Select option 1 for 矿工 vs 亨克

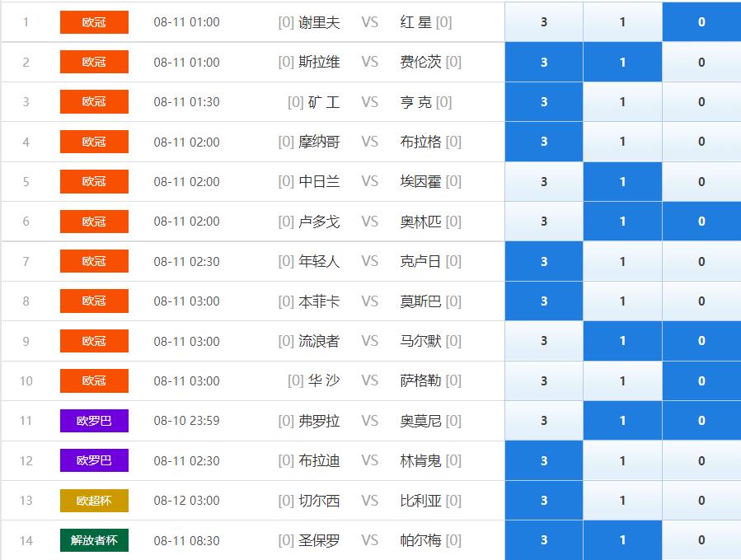coord(622,101)
